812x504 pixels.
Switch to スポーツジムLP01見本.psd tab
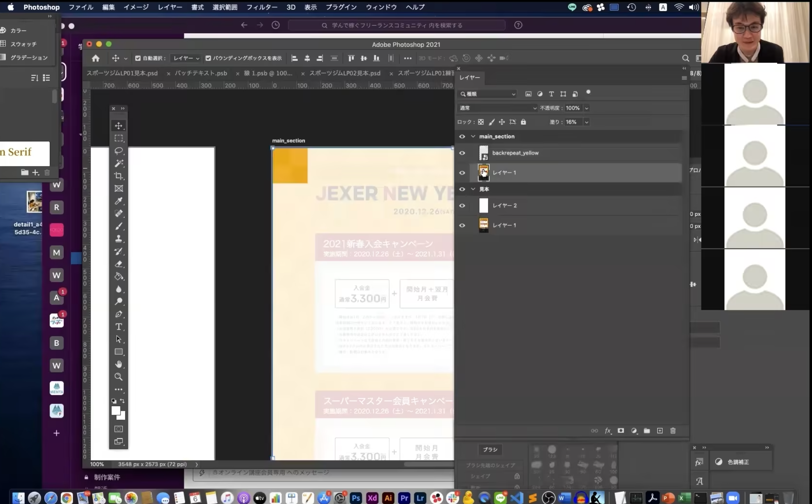click(x=122, y=73)
